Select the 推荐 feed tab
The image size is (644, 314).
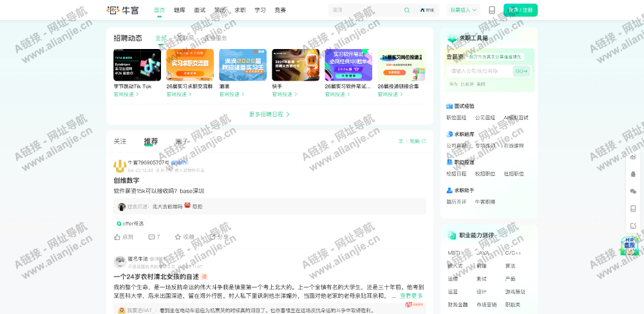click(151, 141)
